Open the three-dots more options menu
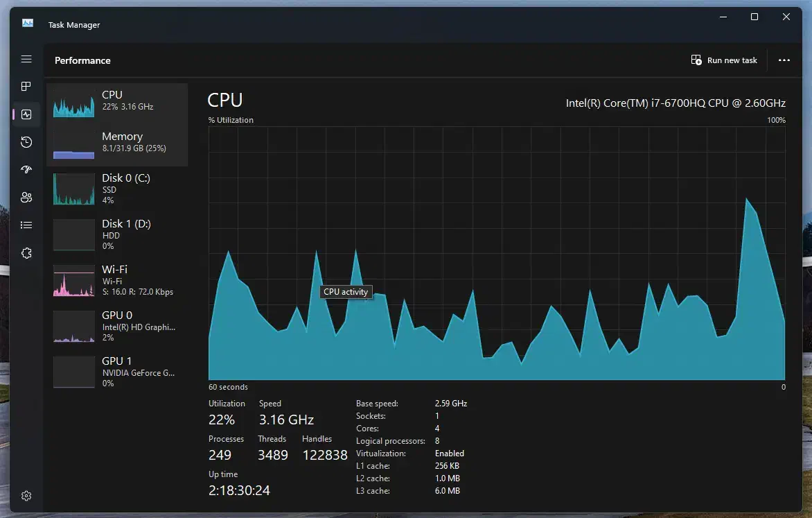Image resolution: width=812 pixels, height=518 pixels. 784,60
